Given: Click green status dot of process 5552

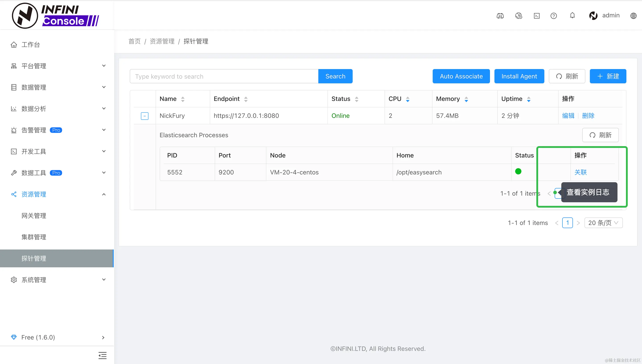Looking at the screenshot, I should coord(518,172).
